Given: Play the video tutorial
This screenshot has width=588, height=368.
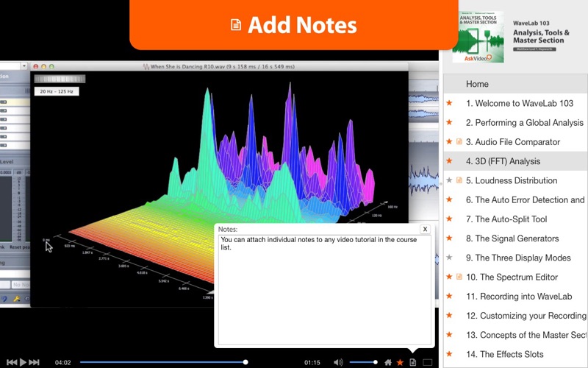Looking at the screenshot, I should click(23, 362).
